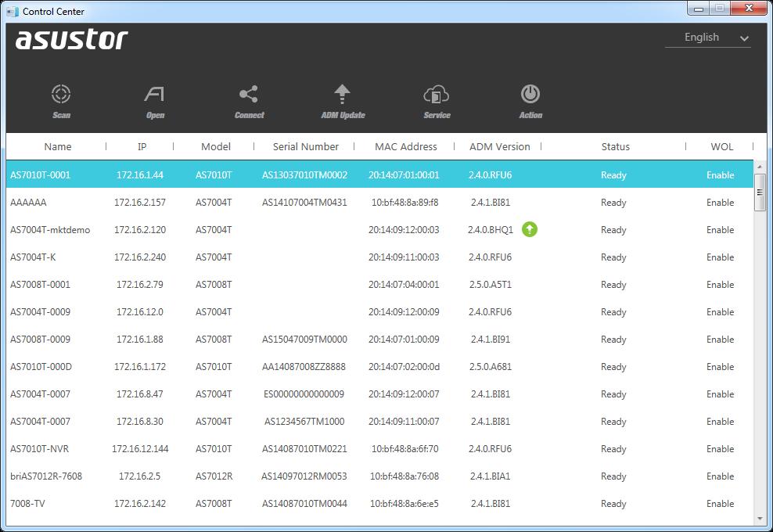The width and height of the screenshot is (773, 532).
Task: Click Enable WOL in AAAAAA row
Action: [721, 202]
